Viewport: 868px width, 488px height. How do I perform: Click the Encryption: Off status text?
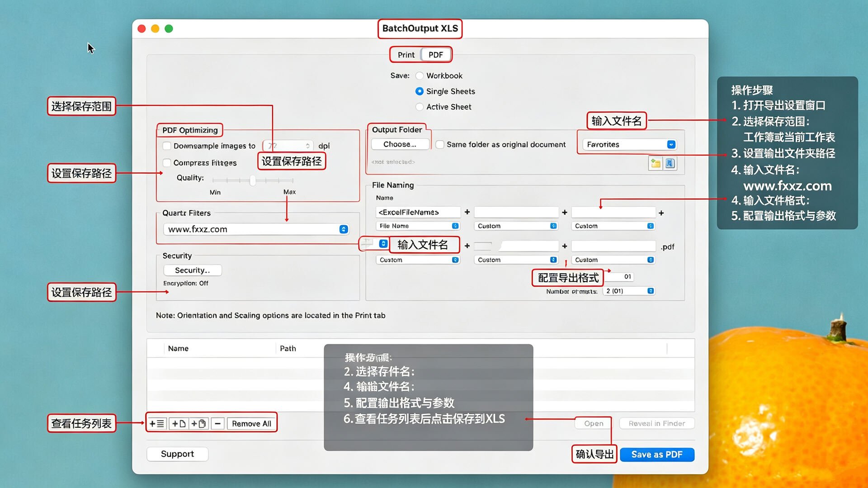(x=186, y=283)
